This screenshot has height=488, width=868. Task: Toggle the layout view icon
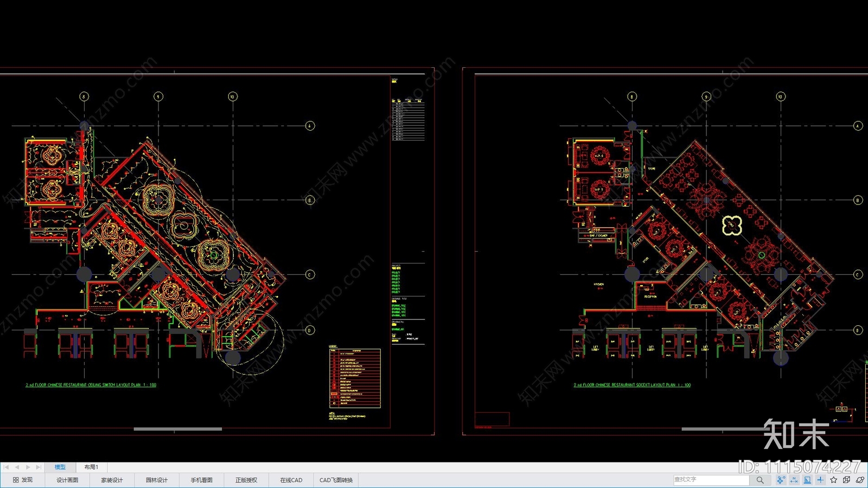coord(807,480)
